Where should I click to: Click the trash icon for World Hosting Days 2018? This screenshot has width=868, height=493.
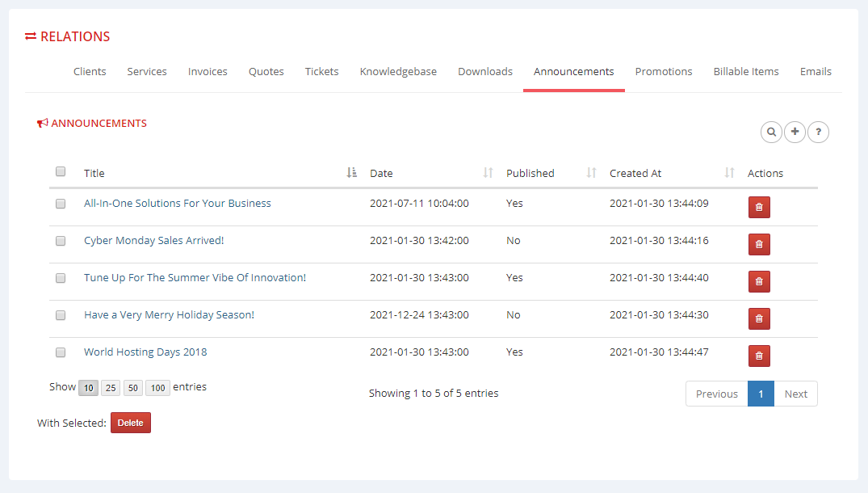(x=758, y=356)
